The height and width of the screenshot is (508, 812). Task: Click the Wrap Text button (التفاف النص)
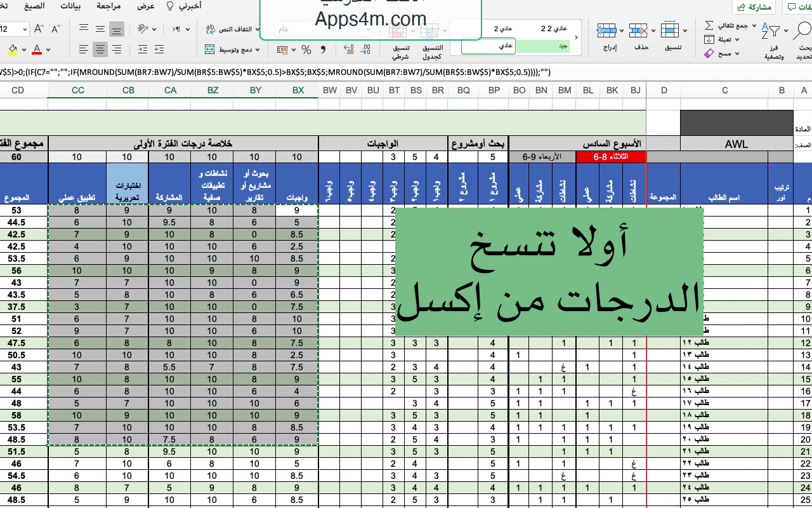[229, 29]
